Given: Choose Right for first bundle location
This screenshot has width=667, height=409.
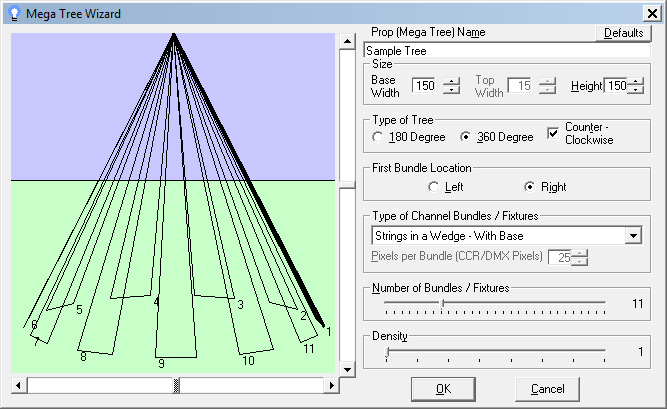Looking at the screenshot, I should coord(530,187).
